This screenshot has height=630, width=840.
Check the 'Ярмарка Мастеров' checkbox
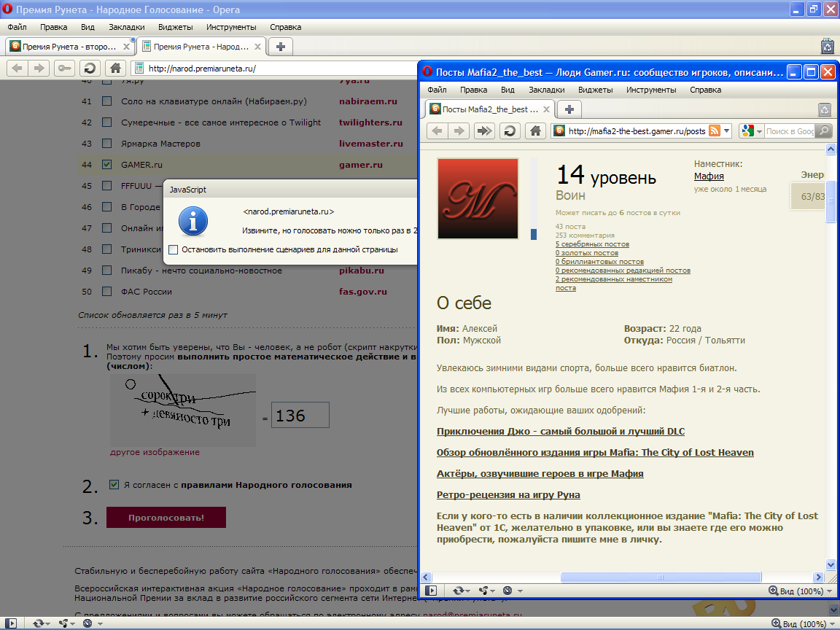(107, 144)
